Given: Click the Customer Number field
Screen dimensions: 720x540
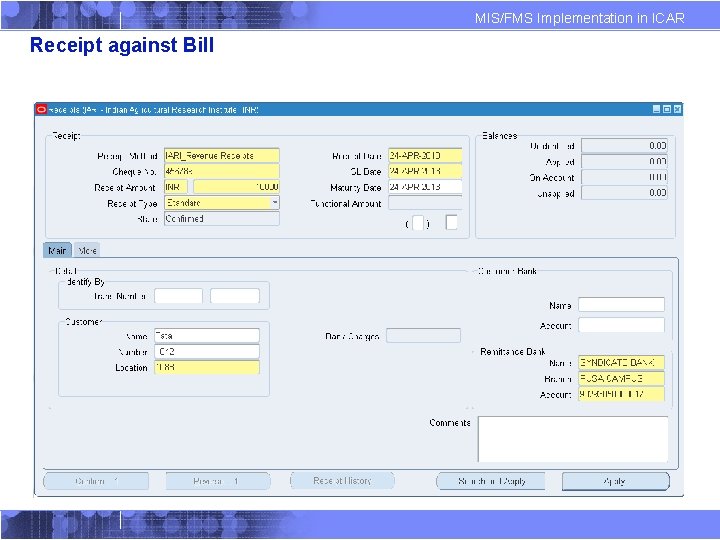Looking at the screenshot, I should click(207, 352).
